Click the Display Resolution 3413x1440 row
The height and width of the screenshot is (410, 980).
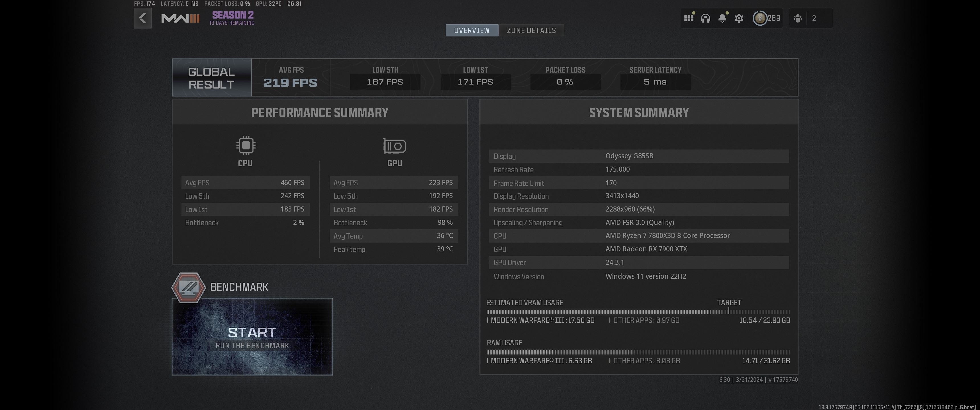click(x=639, y=196)
